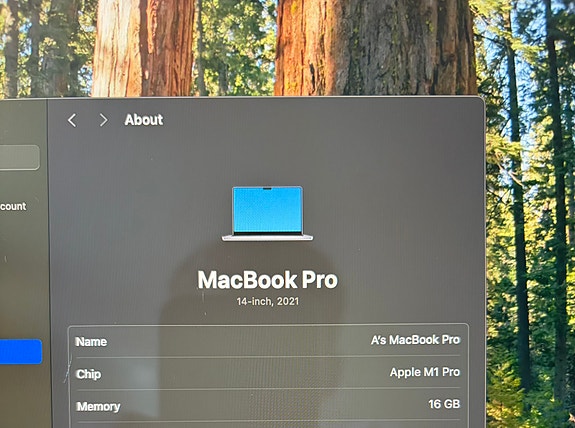Screen dimensions: 575x428
Task: Click the Chip row label
Action: point(88,374)
